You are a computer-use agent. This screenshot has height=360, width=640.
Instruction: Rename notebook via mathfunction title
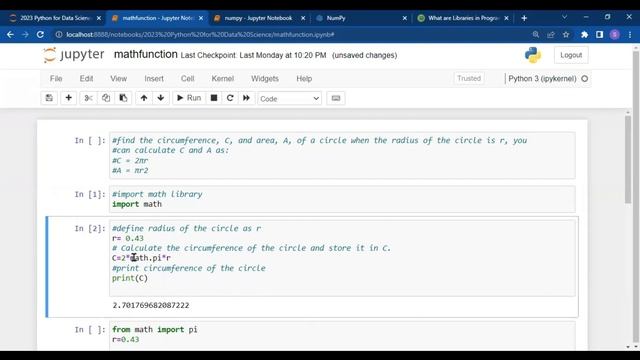pyautogui.click(x=145, y=54)
